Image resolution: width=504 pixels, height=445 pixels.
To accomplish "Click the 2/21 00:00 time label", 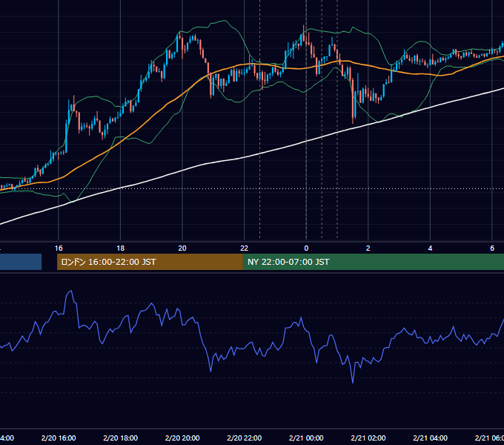I will tap(306, 438).
